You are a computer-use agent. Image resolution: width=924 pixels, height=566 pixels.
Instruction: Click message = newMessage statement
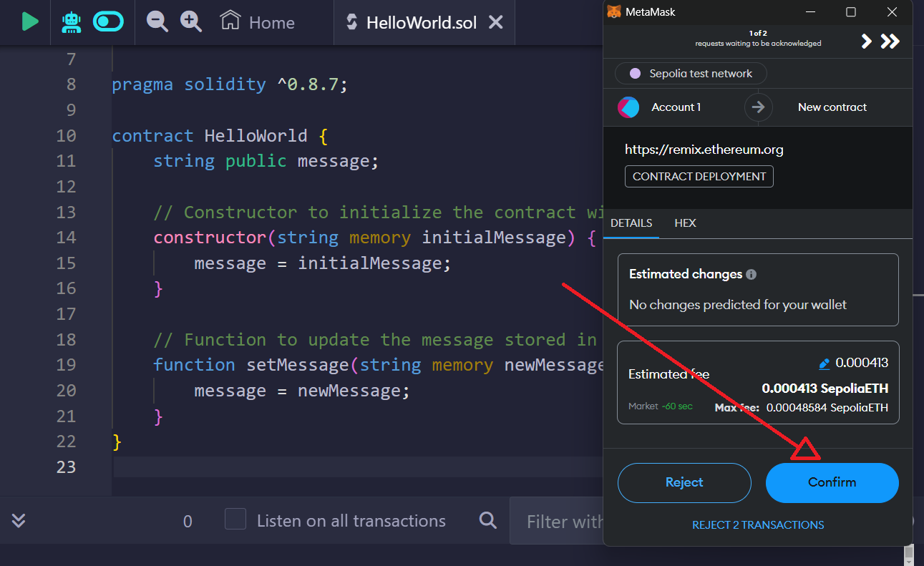[x=302, y=391]
